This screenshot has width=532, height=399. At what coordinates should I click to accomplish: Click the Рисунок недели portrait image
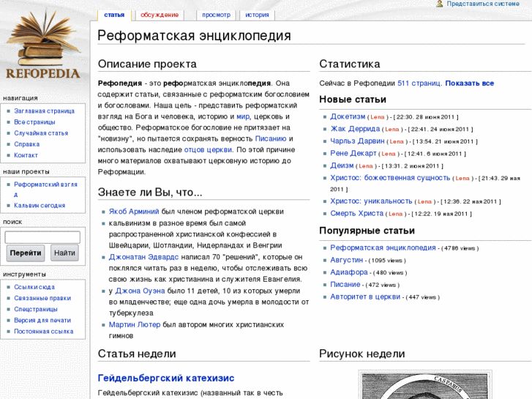(x=425, y=385)
